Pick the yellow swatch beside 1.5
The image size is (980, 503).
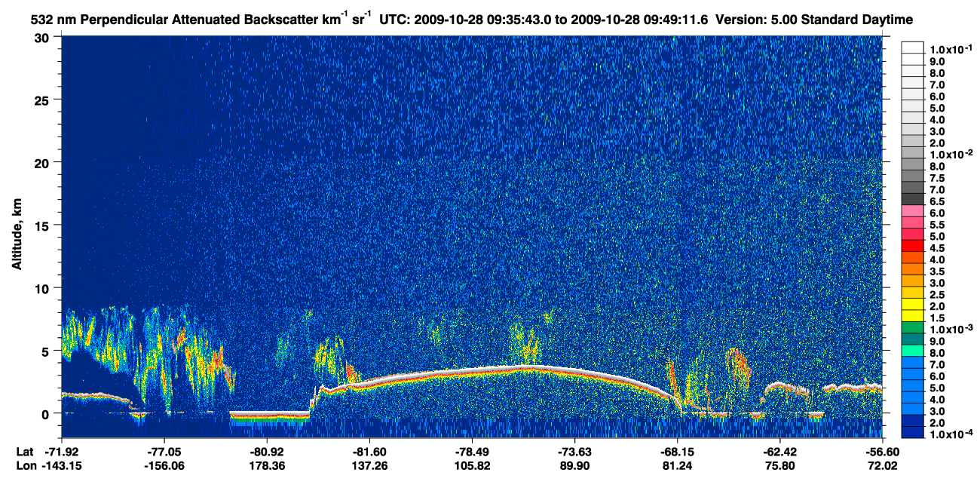click(x=912, y=315)
